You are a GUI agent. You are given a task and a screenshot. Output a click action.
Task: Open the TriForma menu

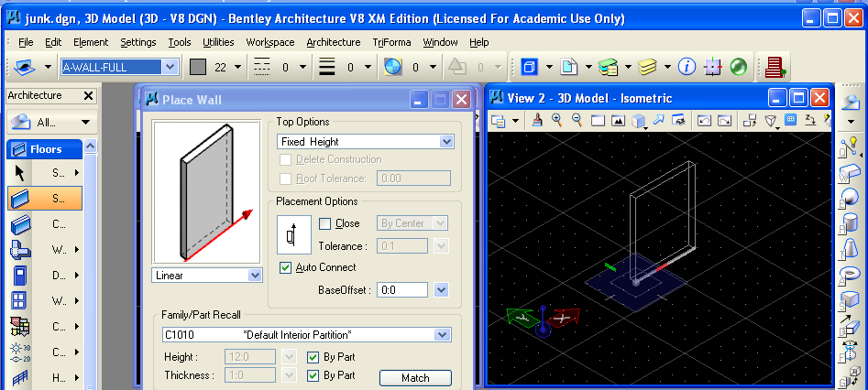(392, 42)
